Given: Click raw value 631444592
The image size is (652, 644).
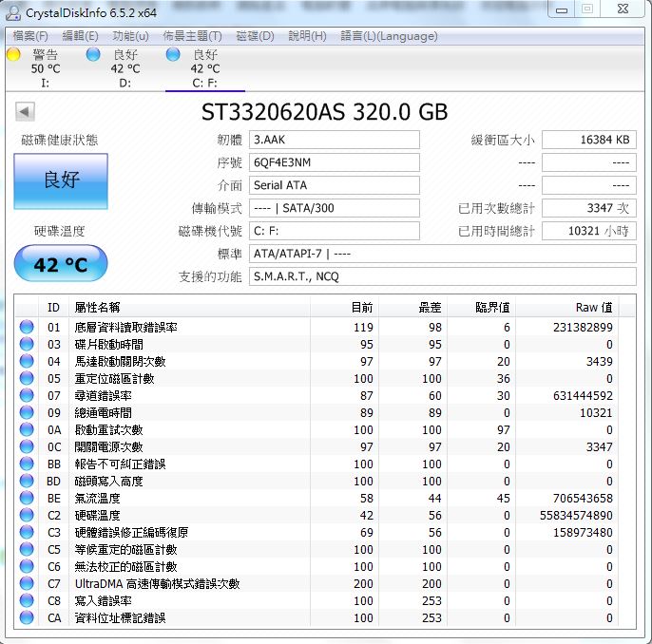Looking at the screenshot, I should click(583, 395).
